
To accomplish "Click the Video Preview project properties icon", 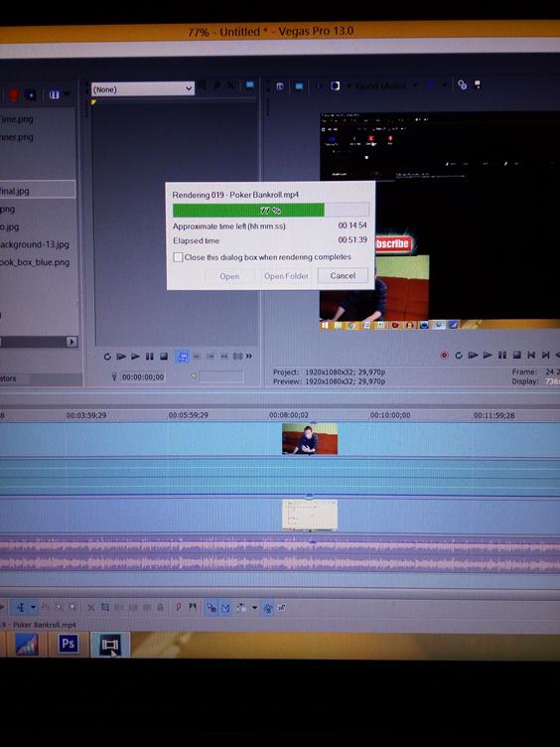I will (x=280, y=86).
